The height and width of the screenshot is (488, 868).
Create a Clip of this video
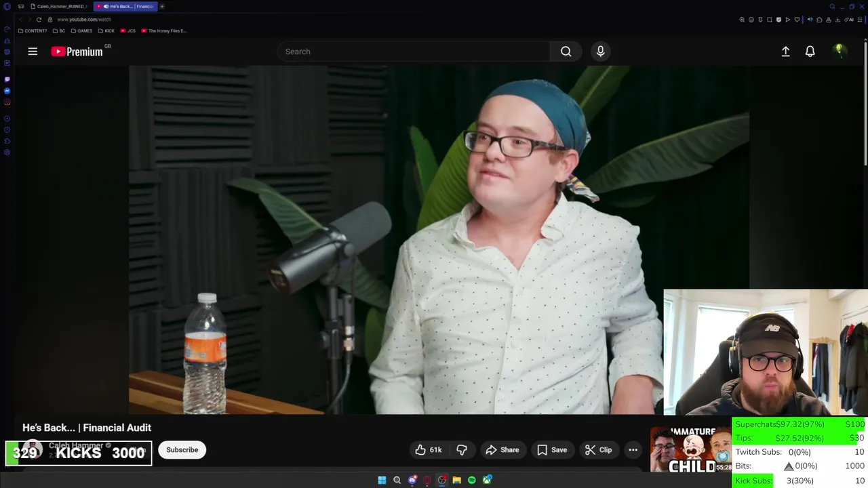599,450
